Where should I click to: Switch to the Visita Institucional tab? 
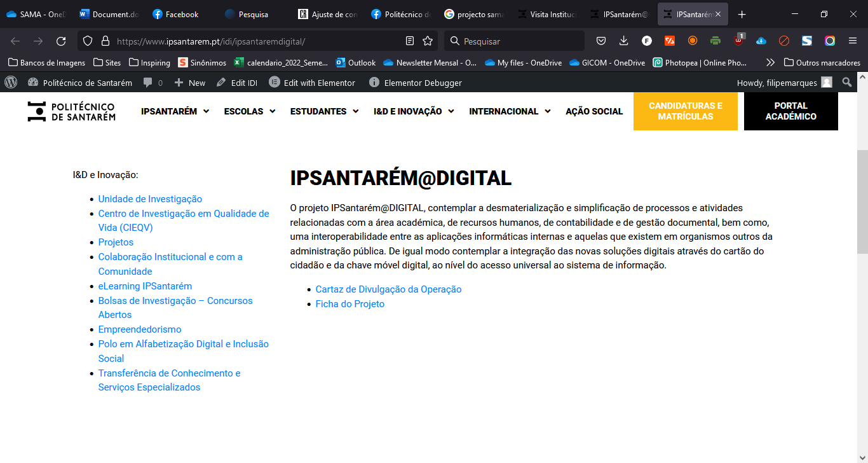[x=545, y=14]
